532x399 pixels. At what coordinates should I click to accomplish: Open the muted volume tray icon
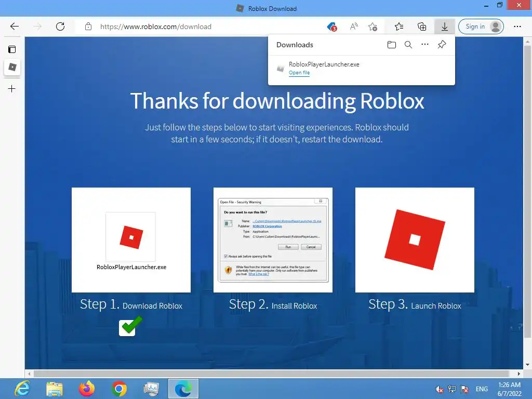439,389
